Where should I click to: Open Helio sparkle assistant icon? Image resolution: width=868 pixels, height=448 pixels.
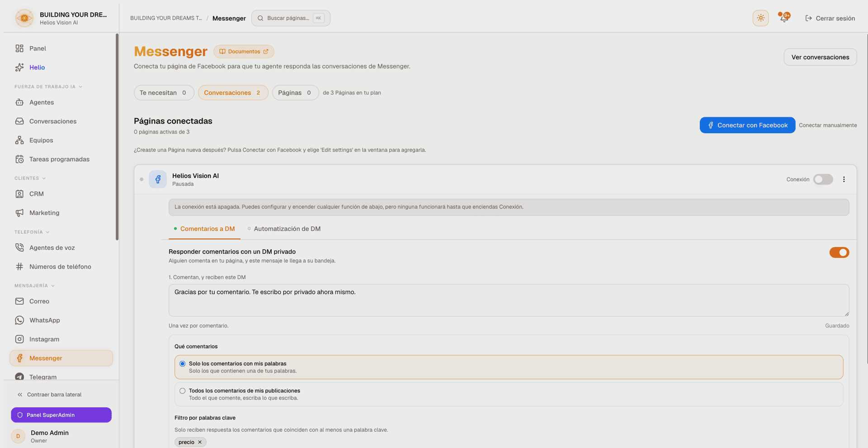19,67
